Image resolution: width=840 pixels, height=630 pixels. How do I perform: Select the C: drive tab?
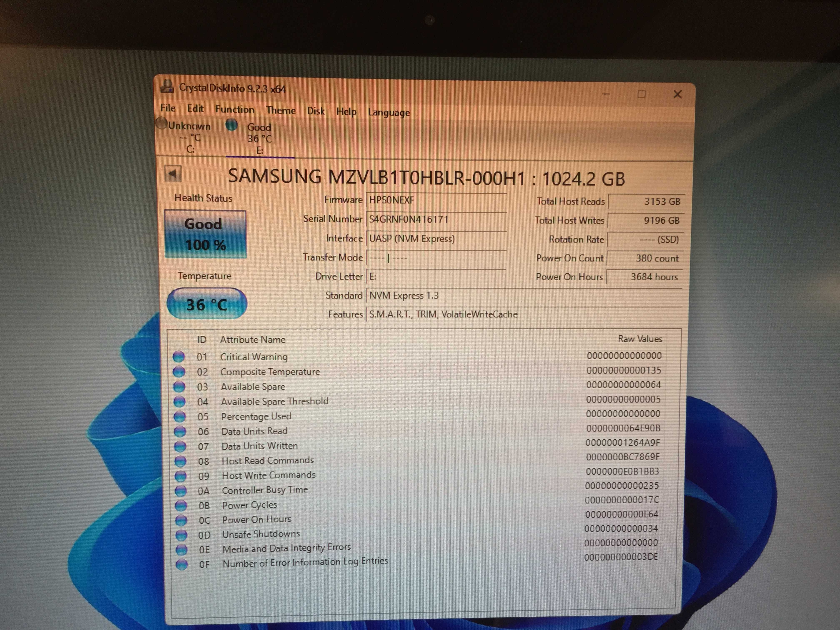[190, 137]
